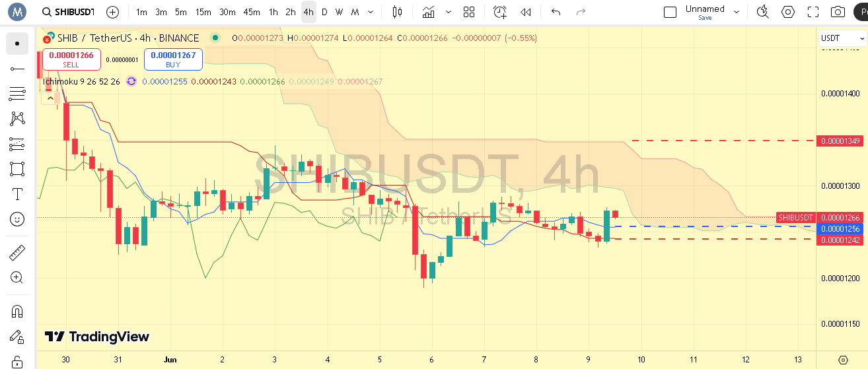Open quick search icon
This screenshot has width=868, height=369.
763,12
